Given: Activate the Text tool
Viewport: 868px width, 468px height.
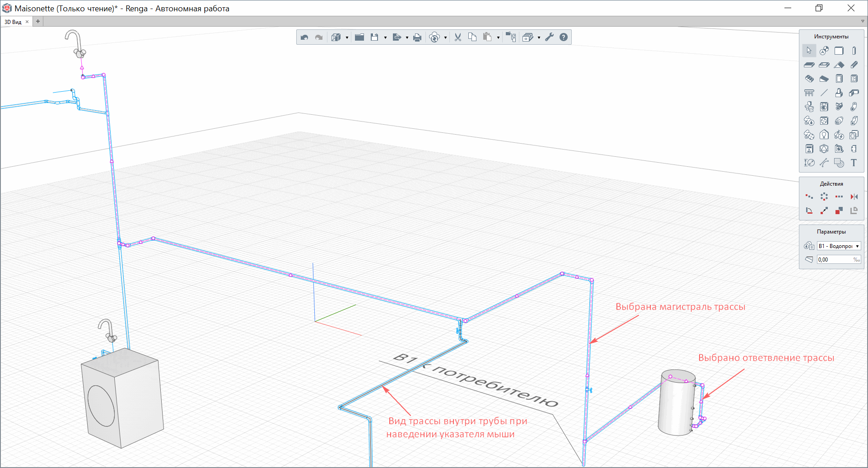Looking at the screenshot, I should pyautogui.click(x=854, y=163).
